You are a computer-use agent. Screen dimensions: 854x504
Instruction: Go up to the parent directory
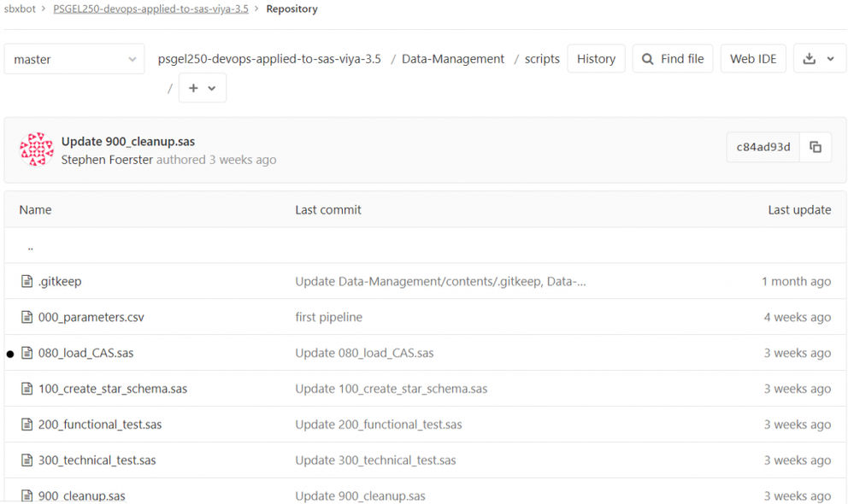point(31,247)
